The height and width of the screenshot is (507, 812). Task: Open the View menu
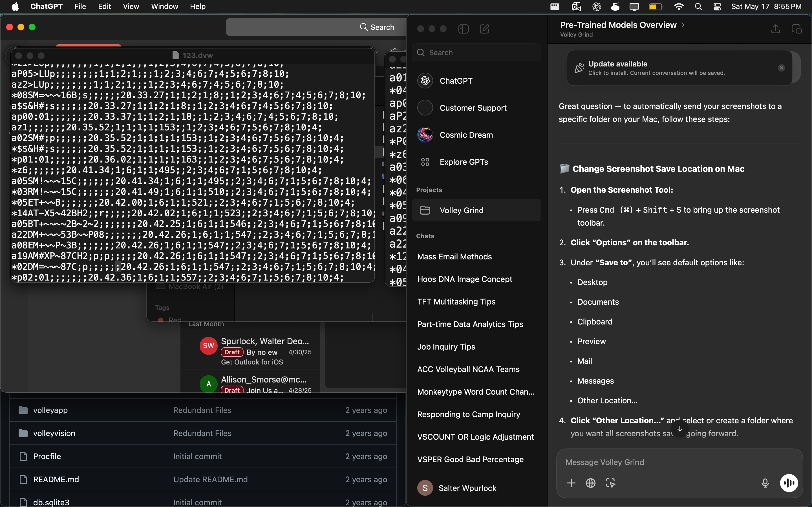coord(131,6)
